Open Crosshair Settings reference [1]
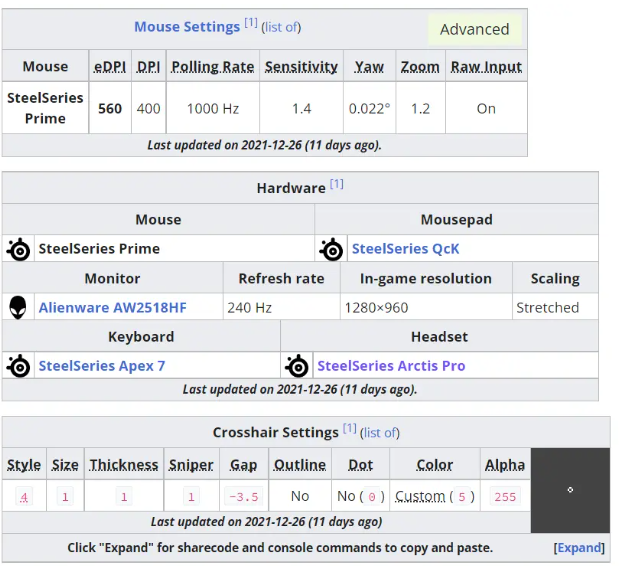The width and height of the screenshot is (619, 566). 350,428
